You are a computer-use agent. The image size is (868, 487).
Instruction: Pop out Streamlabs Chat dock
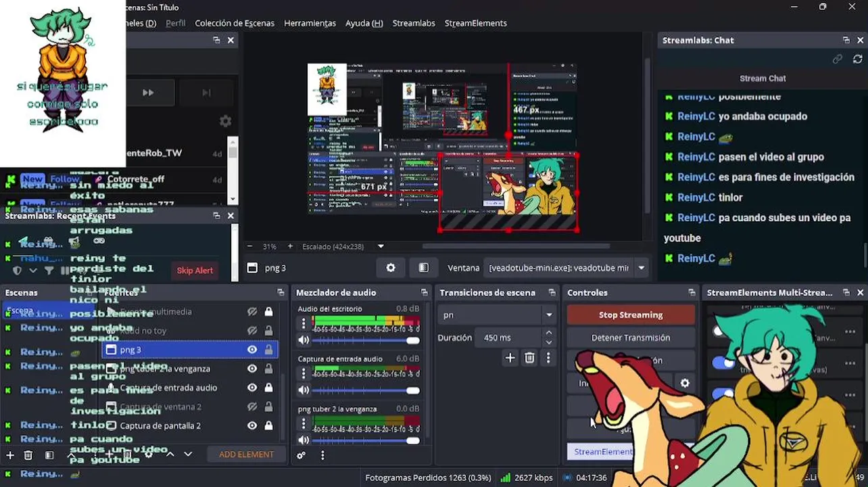click(x=846, y=40)
